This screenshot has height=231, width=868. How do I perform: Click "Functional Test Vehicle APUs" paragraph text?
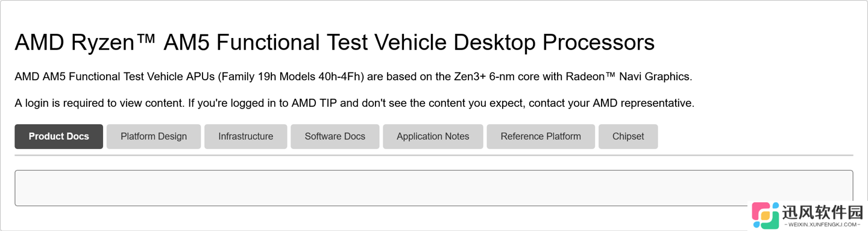click(x=142, y=77)
